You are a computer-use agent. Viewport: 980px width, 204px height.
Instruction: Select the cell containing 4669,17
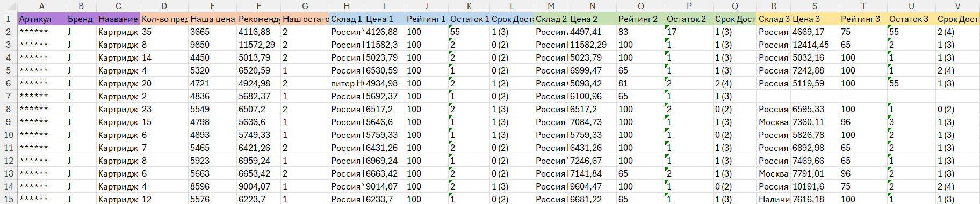click(x=815, y=32)
